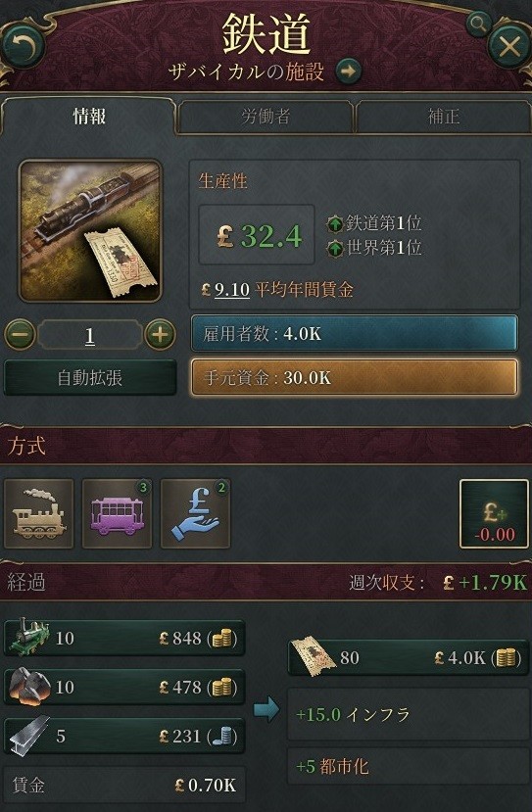
Task: Select the purple passenger carriage method
Action: (117, 513)
